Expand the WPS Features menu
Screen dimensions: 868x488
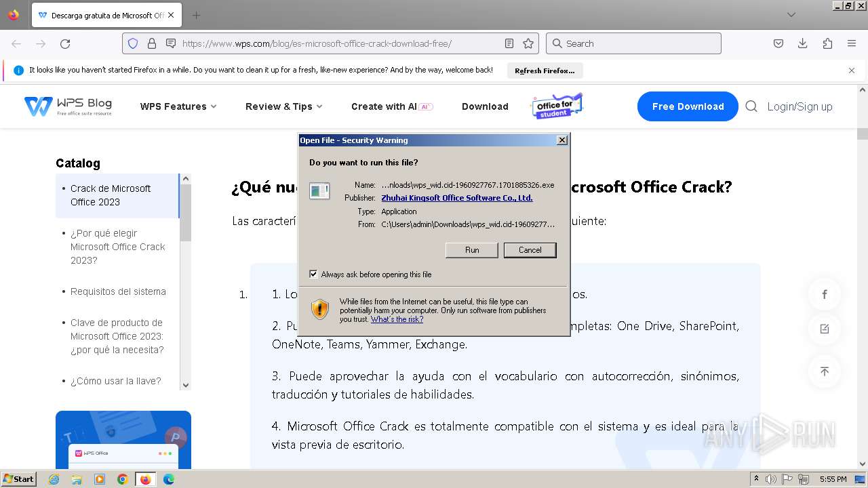[178, 106]
